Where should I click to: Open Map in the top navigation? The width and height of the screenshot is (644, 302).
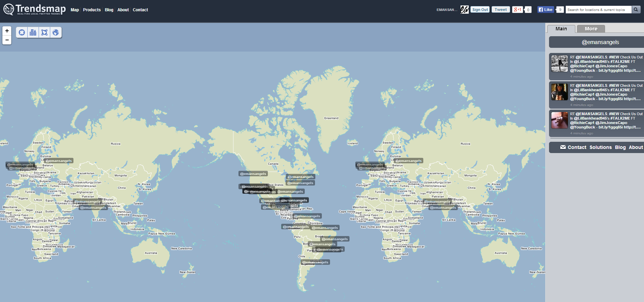click(75, 10)
